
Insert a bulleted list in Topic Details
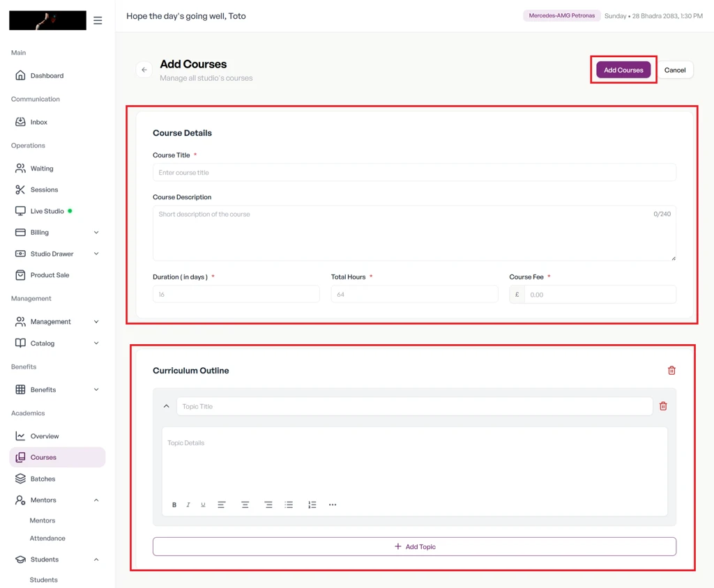(x=289, y=504)
